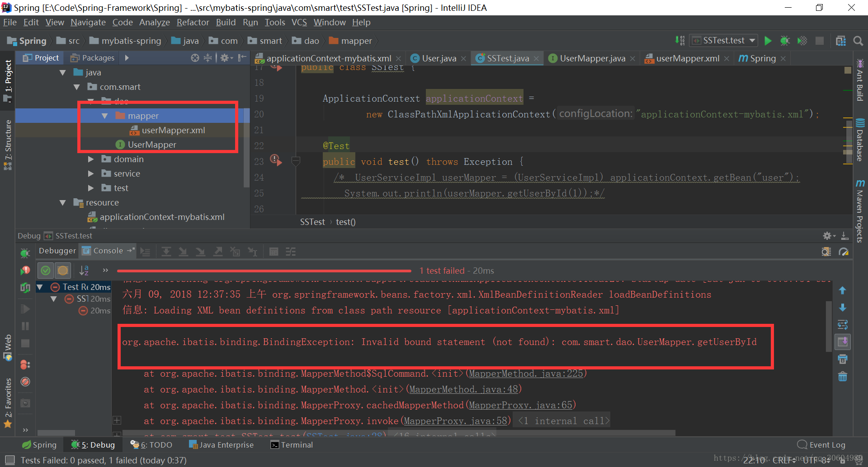Image resolution: width=868 pixels, height=467 pixels.
Task: Click mapper breadcrumb in navigation bar
Action: (x=350, y=41)
